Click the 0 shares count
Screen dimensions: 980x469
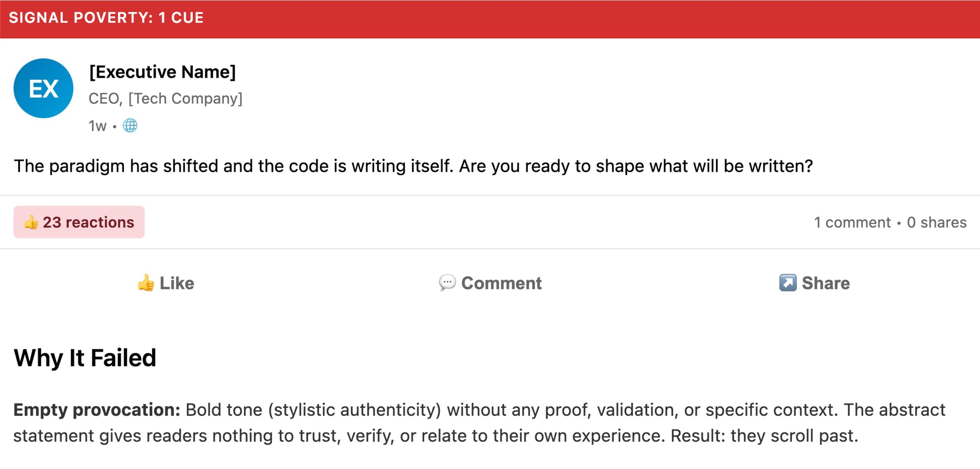(x=936, y=222)
